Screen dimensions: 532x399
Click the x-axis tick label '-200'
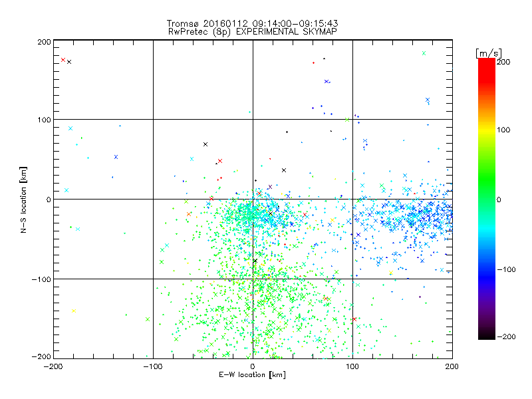[x=53, y=366]
